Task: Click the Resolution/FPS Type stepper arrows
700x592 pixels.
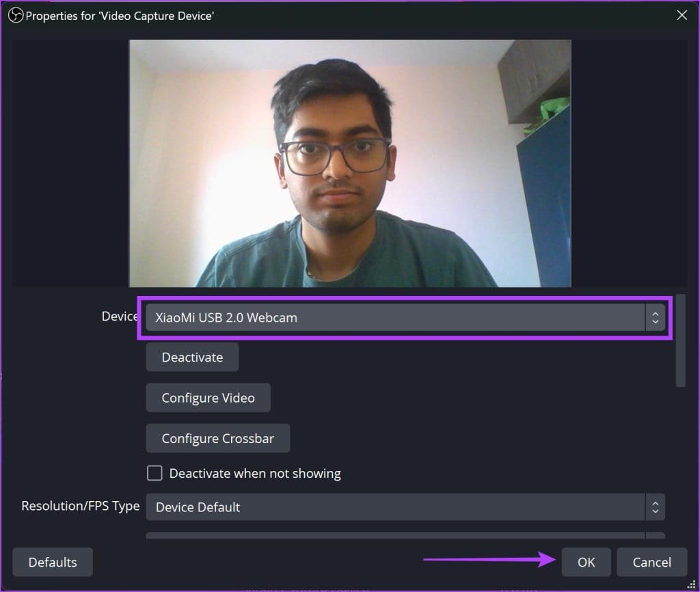Action: click(654, 507)
